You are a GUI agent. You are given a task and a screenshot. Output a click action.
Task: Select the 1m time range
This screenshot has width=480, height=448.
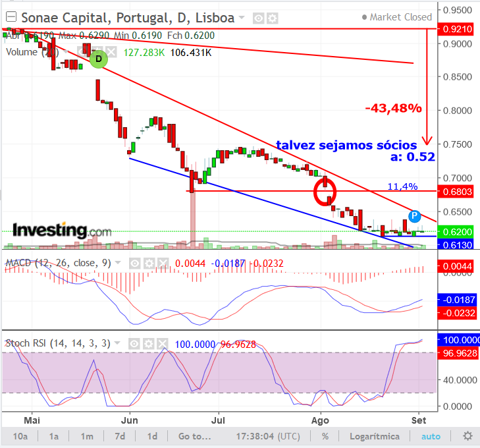87,436
